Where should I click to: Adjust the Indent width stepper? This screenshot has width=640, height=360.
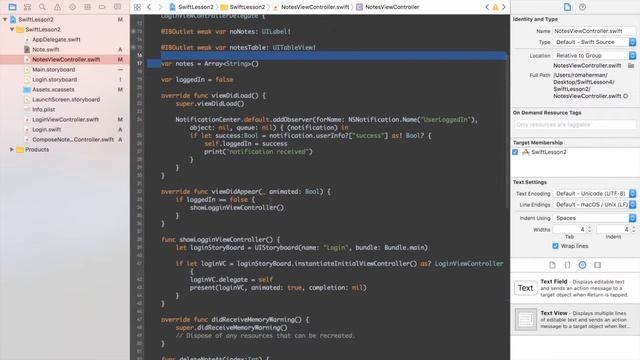tap(633, 229)
